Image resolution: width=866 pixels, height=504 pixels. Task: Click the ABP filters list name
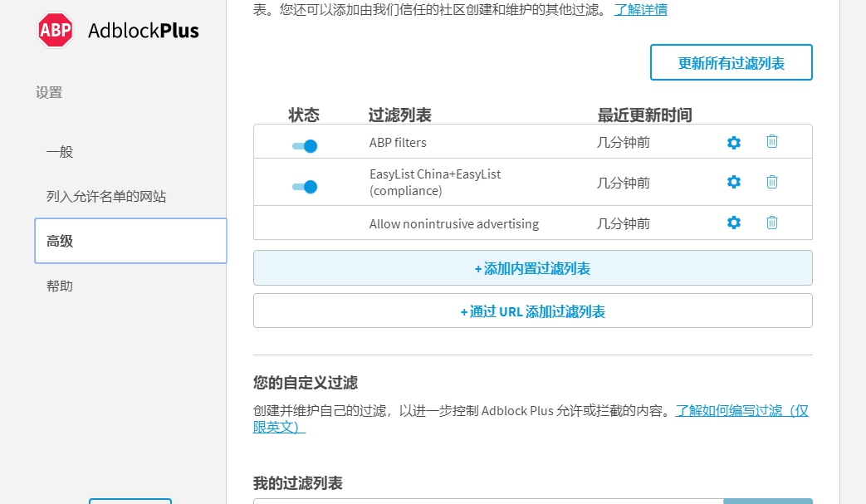click(398, 143)
